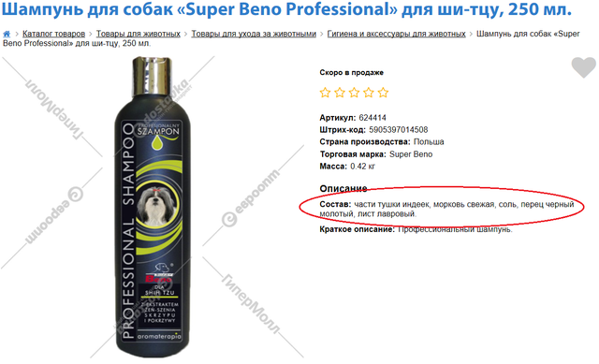Rate product with the second star
This screenshot has width=599, height=364.
tap(340, 93)
